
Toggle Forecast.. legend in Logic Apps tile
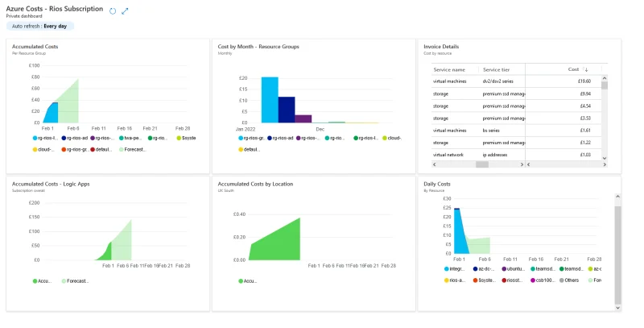tap(75, 281)
